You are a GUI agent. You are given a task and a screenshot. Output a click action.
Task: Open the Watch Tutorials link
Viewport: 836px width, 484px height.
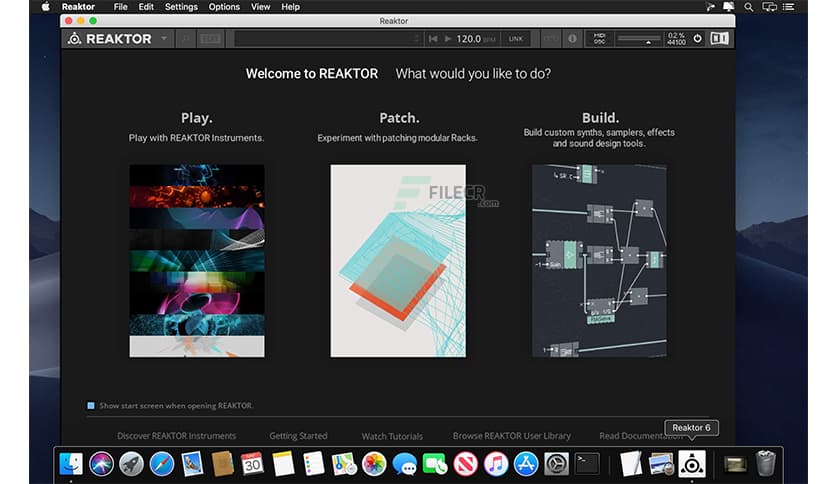pos(392,436)
